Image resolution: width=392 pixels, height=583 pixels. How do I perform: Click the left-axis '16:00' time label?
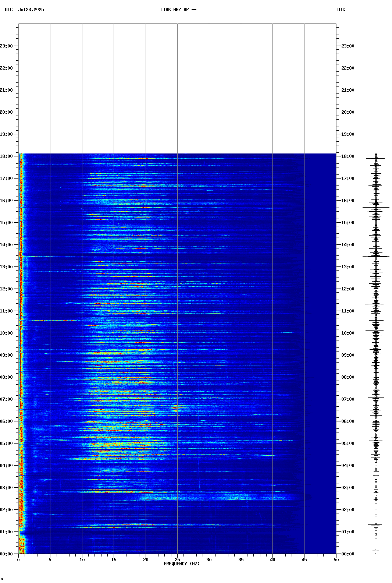(6, 201)
